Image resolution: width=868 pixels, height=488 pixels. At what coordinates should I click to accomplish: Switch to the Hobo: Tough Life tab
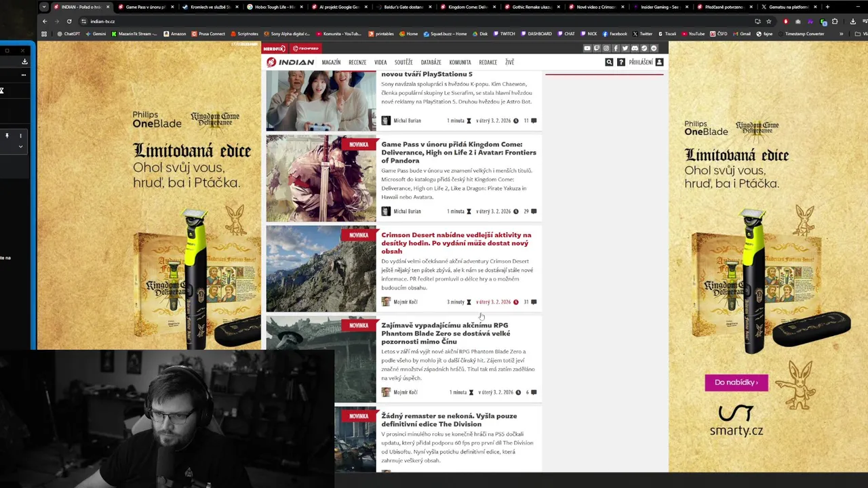[275, 7]
